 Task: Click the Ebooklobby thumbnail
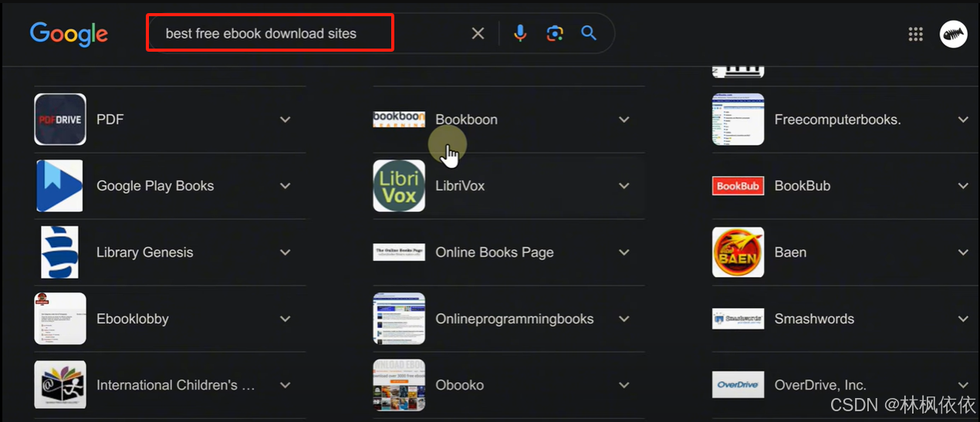tap(60, 319)
